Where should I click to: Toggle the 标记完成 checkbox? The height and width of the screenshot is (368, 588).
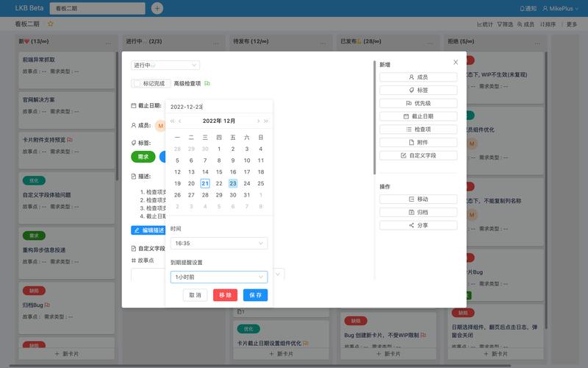coord(137,83)
